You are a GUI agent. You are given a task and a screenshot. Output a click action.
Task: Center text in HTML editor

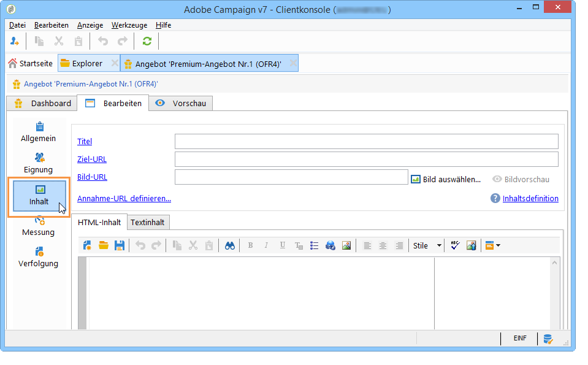click(383, 246)
